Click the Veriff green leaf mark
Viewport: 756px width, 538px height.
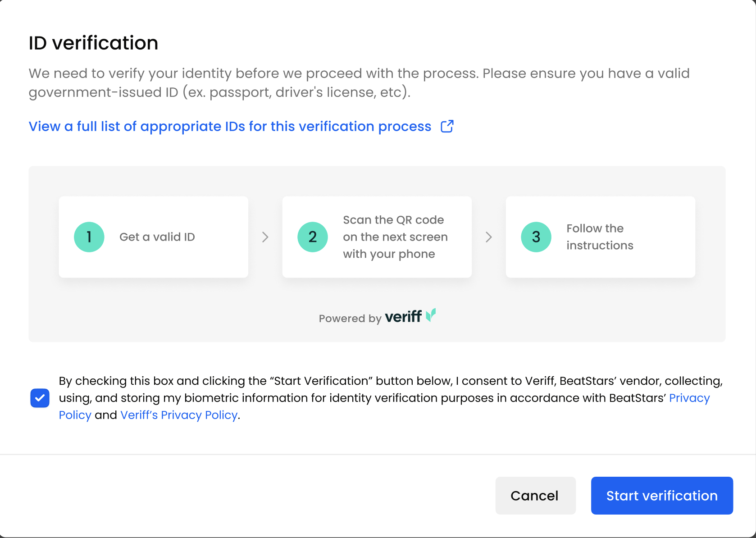tap(431, 315)
